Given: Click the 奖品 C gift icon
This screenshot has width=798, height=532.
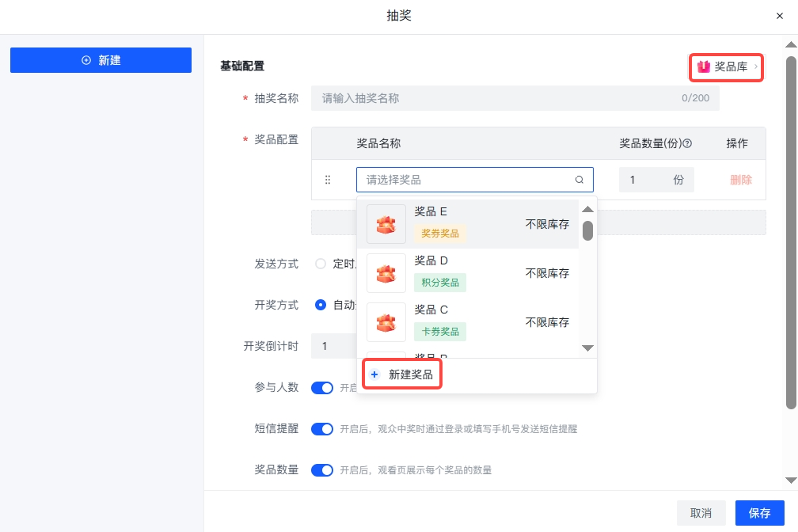Looking at the screenshot, I should 386,322.
